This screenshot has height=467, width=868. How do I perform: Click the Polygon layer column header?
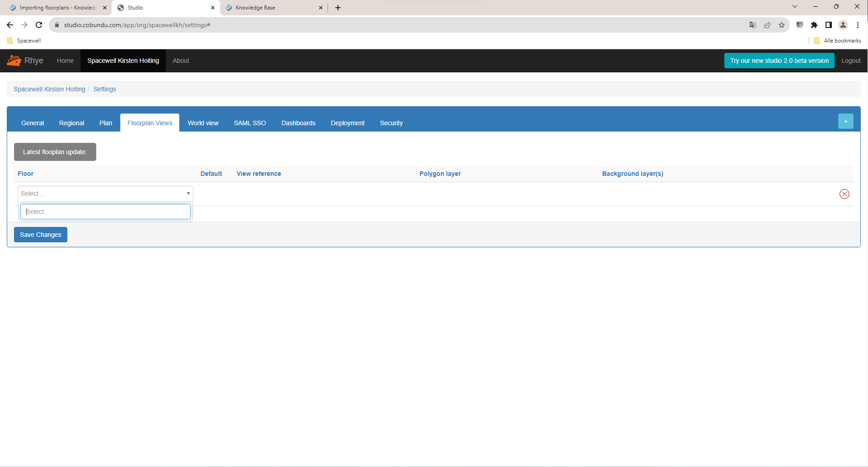pos(440,174)
